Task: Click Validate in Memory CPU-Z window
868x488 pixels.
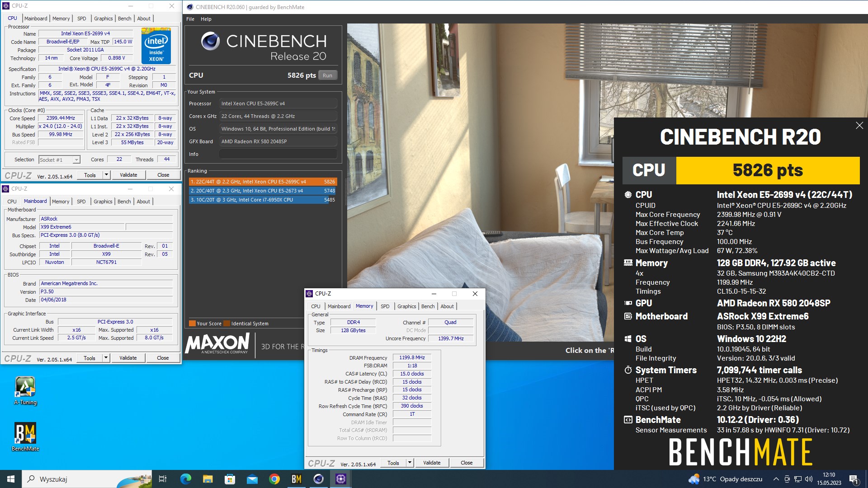Action: coord(432,463)
